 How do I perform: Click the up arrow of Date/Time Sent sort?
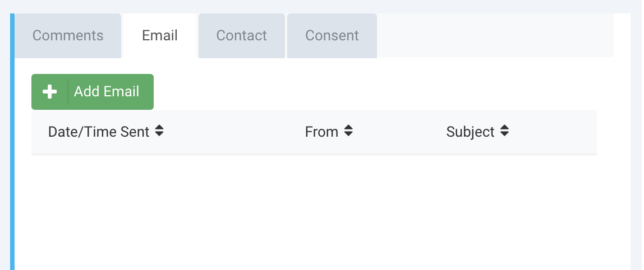pyautogui.click(x=159, y=128)
